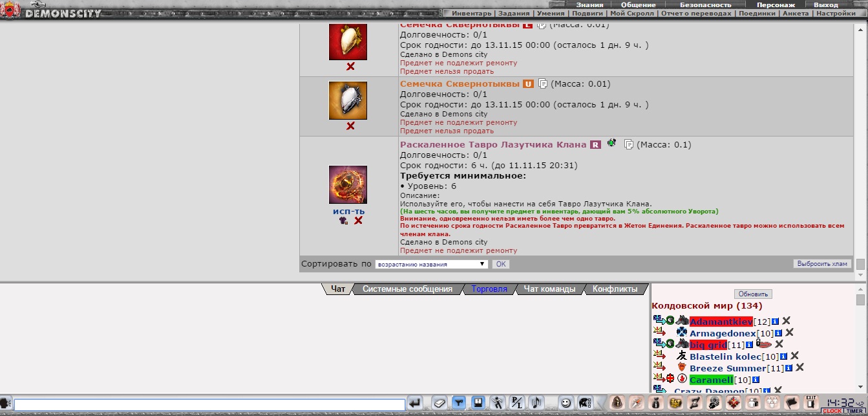Open the Мой Скролл link
This screenshot has height=416, width=868.
tap(633, 13)
